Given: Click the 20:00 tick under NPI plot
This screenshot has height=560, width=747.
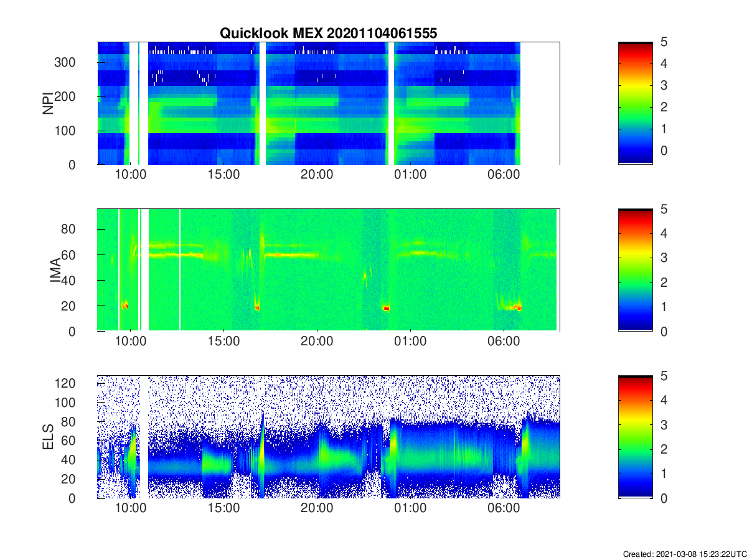Looking at the screenshot, I should click(x=317, y=174).
